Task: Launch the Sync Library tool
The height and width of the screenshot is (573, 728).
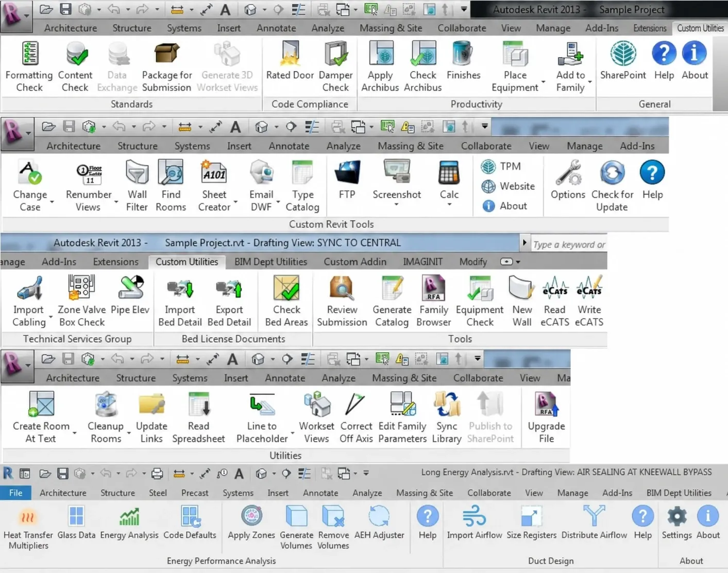Action: click(x=447, y=418)
